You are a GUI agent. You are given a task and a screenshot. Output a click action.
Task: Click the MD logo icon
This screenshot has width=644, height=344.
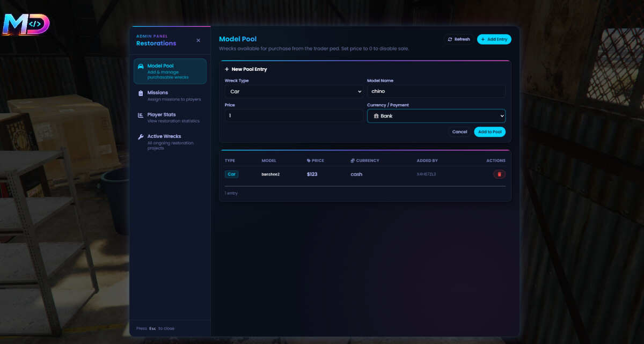coord(26,24)
